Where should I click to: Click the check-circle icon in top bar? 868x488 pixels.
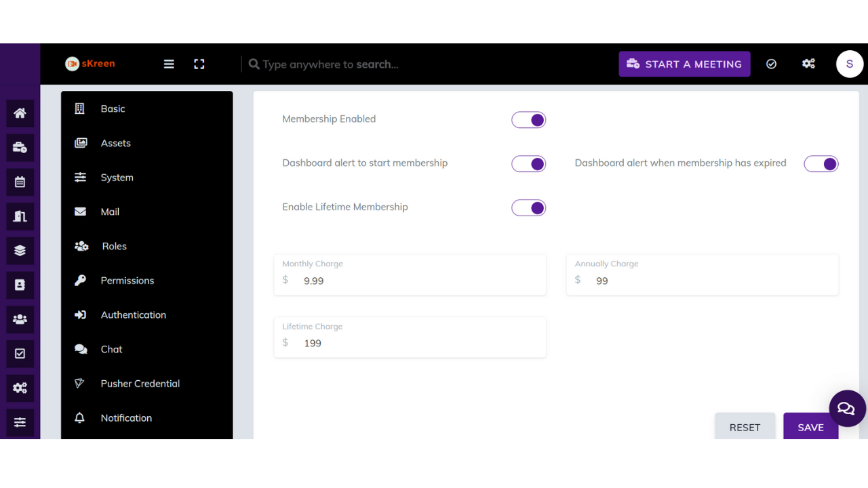point(771,64)
